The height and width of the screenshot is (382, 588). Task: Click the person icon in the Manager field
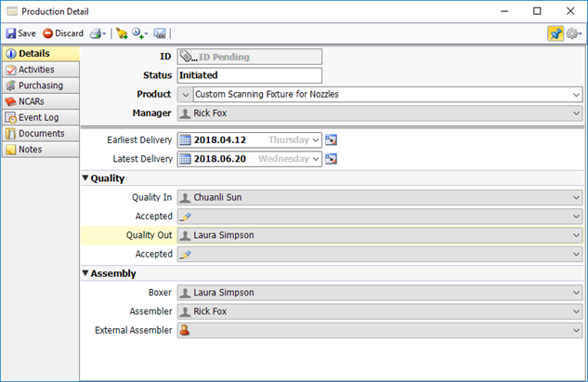pos(185,113)
